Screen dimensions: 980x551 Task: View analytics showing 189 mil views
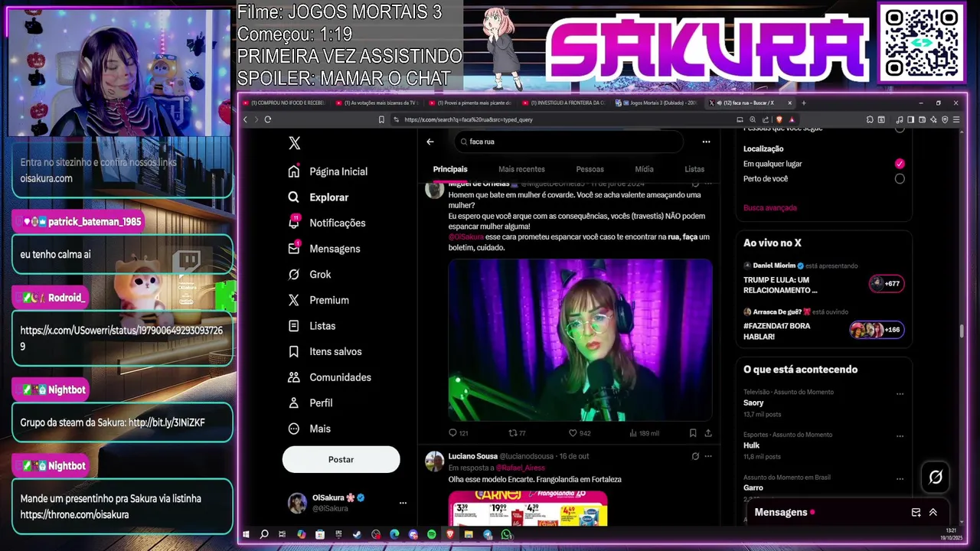click(644, 433)
